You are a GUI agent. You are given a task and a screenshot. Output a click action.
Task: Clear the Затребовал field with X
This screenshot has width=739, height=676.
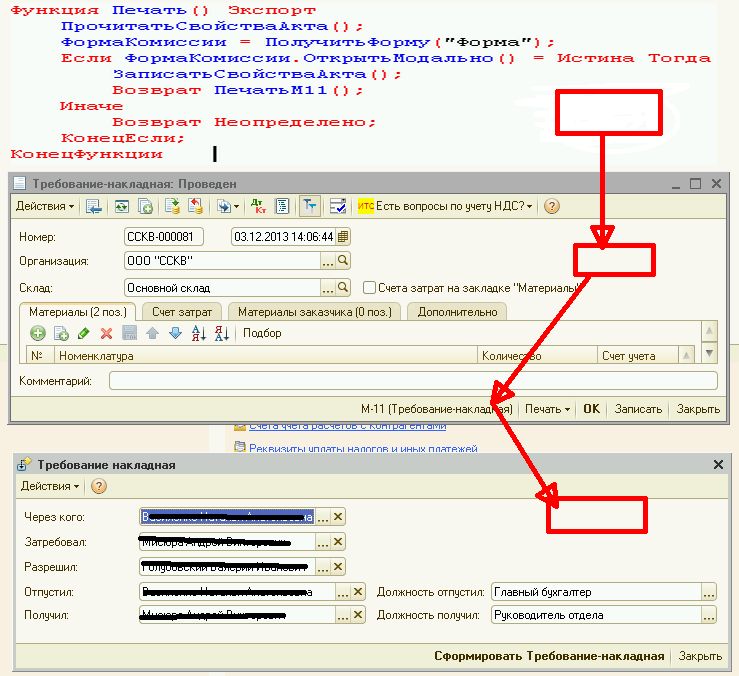point(337,542)
